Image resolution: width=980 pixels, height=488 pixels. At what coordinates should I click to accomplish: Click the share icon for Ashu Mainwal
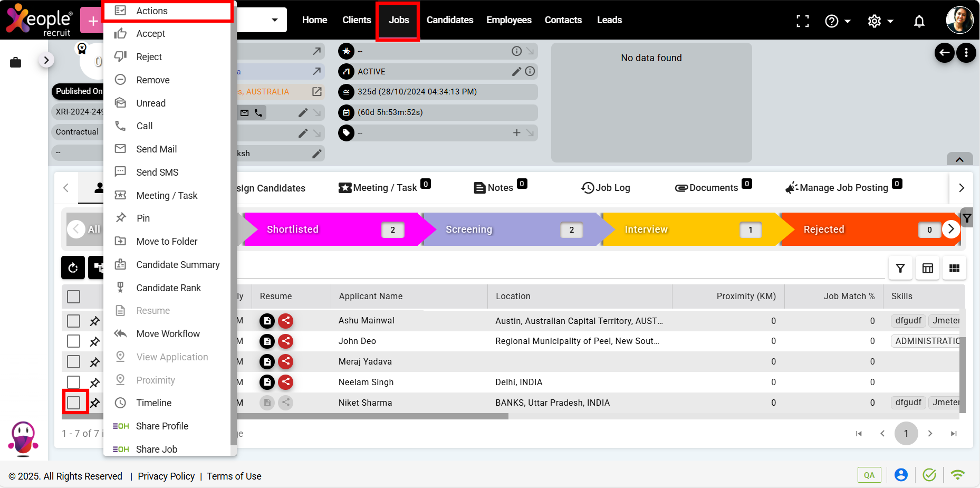[285, 321]
